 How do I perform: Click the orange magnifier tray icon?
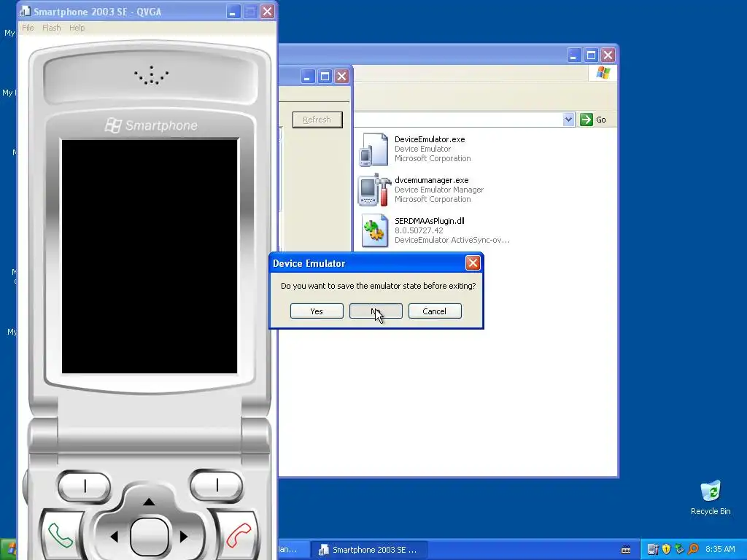tap(693, 550)
